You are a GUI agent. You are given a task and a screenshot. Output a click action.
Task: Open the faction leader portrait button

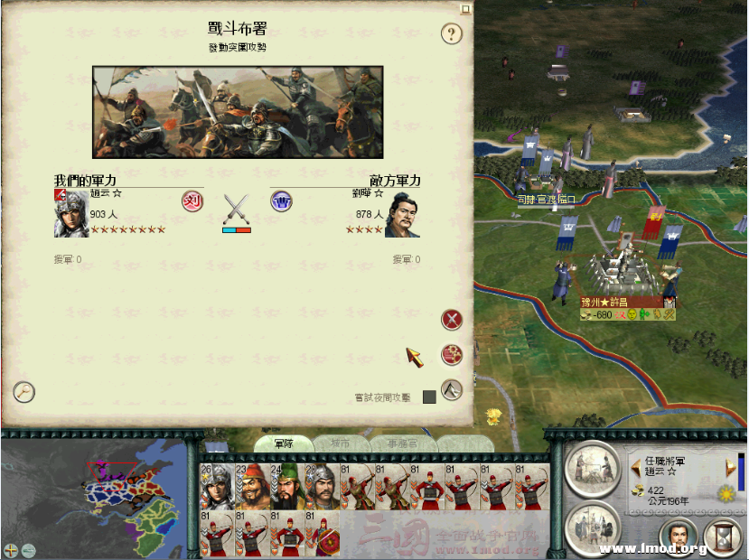[679, 537]
